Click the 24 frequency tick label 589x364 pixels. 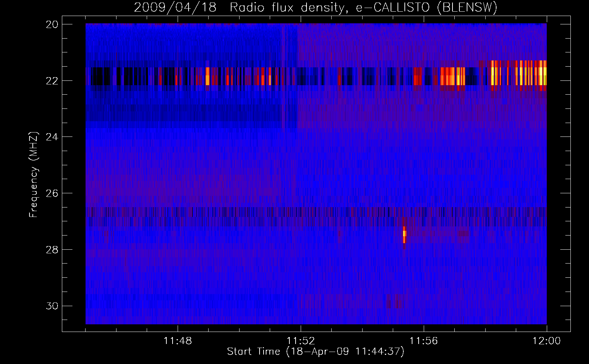[52, 137]
